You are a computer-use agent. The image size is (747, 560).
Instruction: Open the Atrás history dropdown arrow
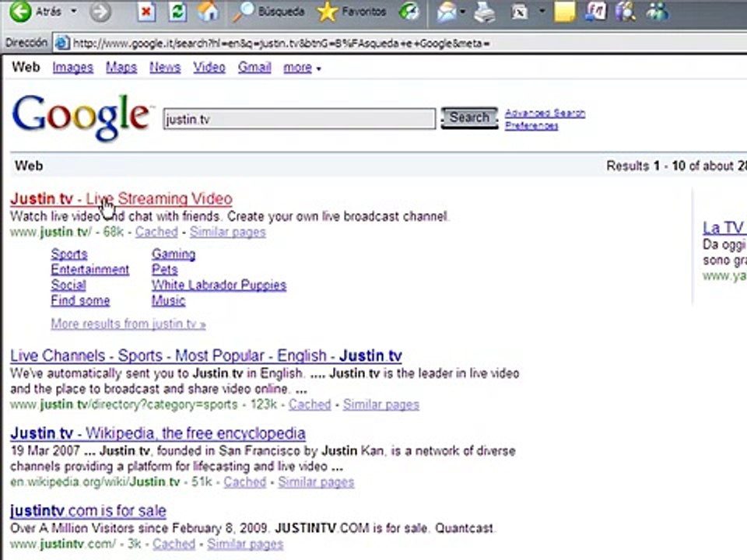click(x=74, y=10)
